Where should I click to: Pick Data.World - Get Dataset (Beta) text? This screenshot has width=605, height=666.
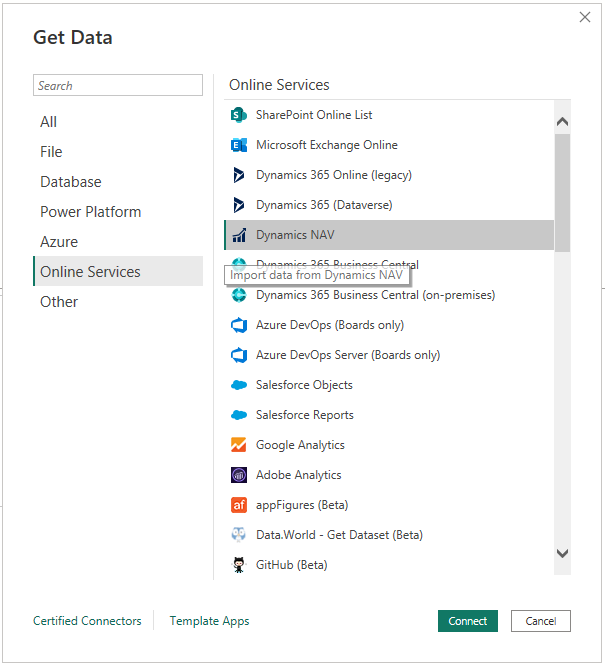pos(339,535)
